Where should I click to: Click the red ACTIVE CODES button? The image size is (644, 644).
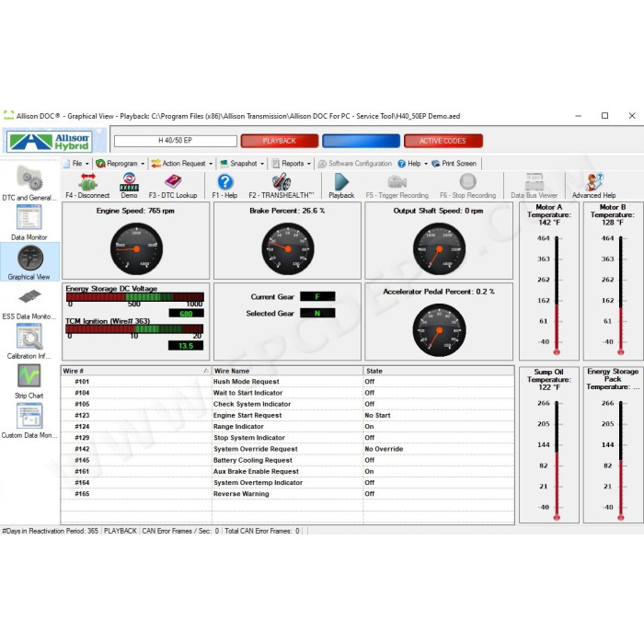tap(443, 141)
